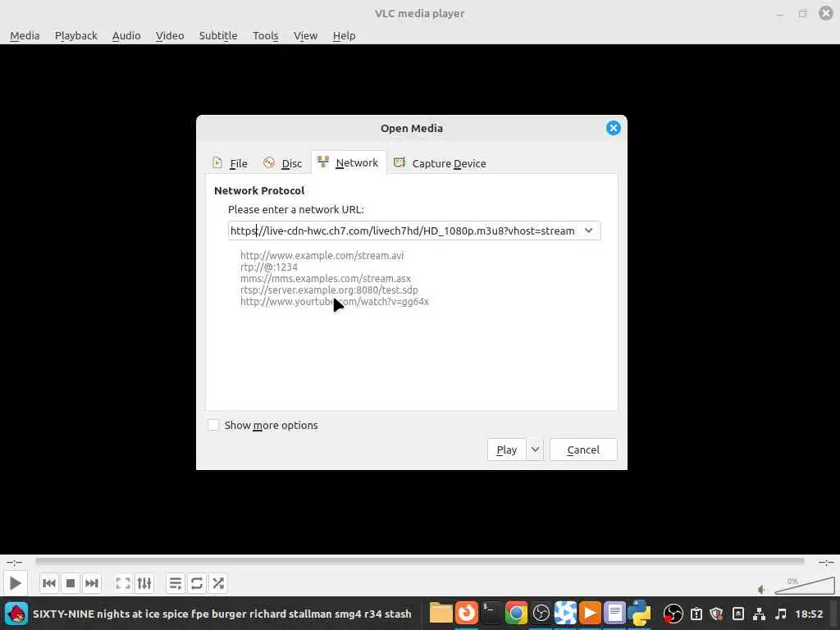
Task: Switch to the File tab
Action: point(231,163)
